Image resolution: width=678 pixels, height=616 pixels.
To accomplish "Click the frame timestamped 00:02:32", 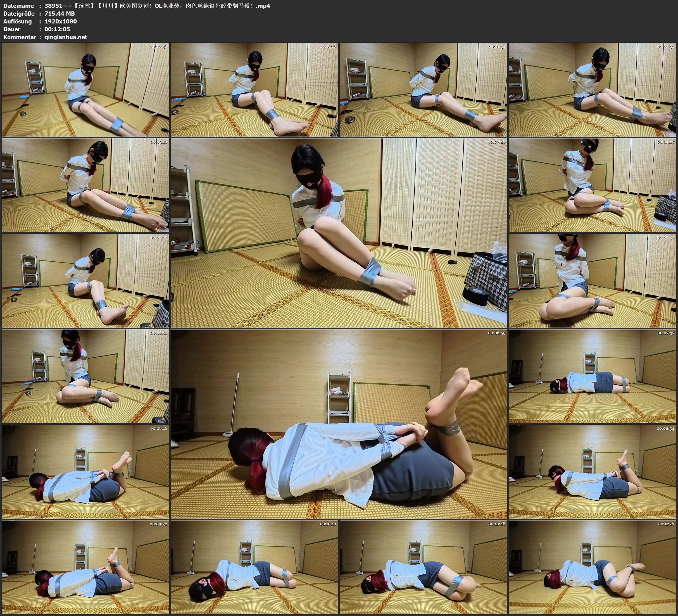I will [592, 90].
